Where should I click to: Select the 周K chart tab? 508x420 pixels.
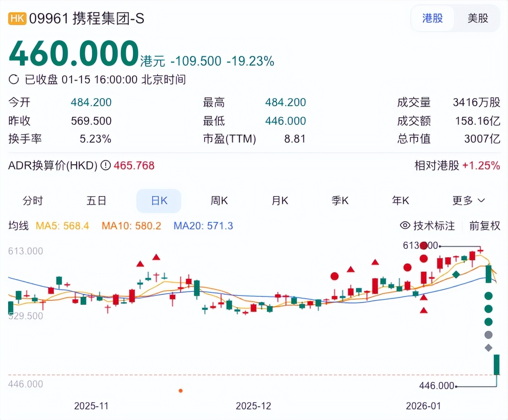(219, 201)
